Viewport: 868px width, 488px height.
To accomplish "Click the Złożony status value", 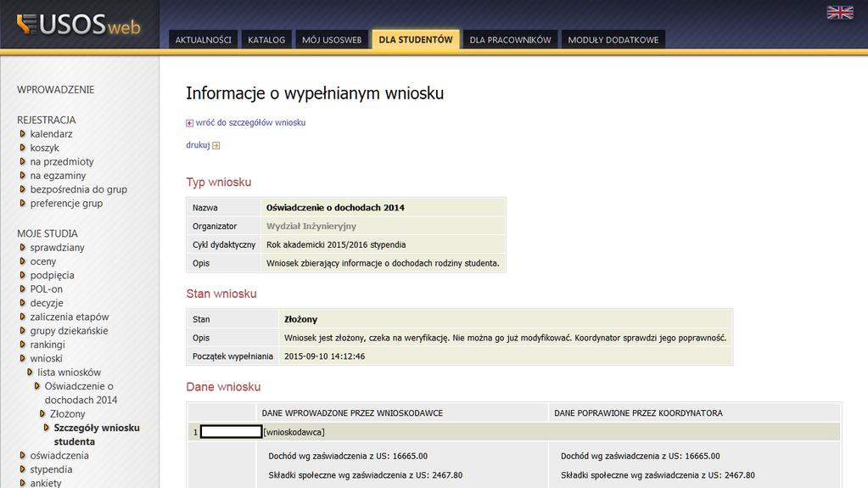I will click(x=300, y=319).
